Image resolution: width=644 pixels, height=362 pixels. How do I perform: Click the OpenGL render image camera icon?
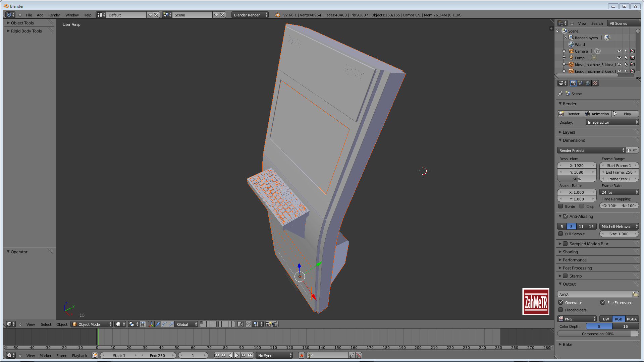click(268, 324)
